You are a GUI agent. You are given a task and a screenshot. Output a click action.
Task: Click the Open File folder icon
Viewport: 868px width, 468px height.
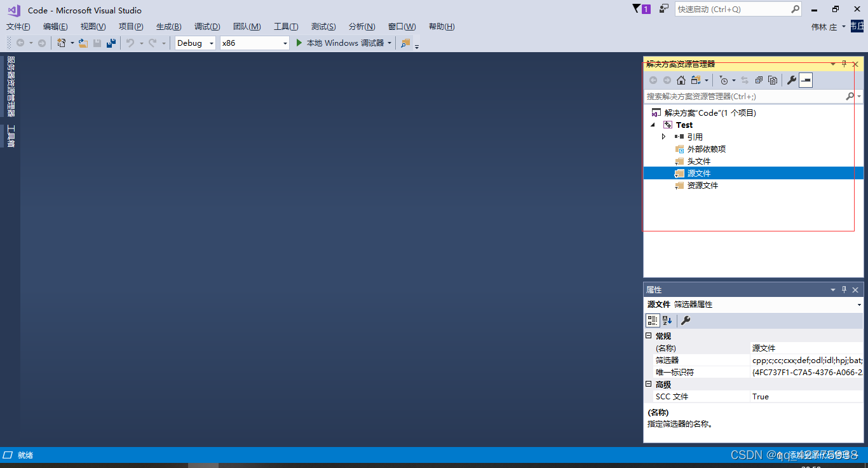pos(83,43)
